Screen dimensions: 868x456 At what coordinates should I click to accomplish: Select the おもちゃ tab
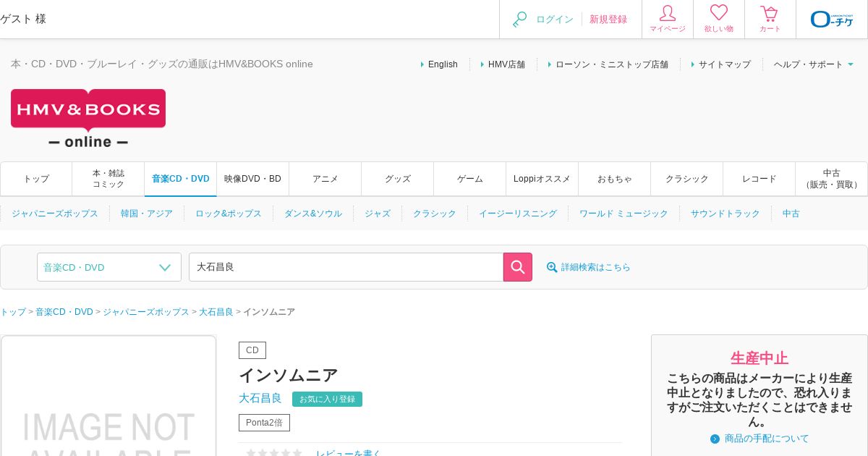tap(615, 179)
